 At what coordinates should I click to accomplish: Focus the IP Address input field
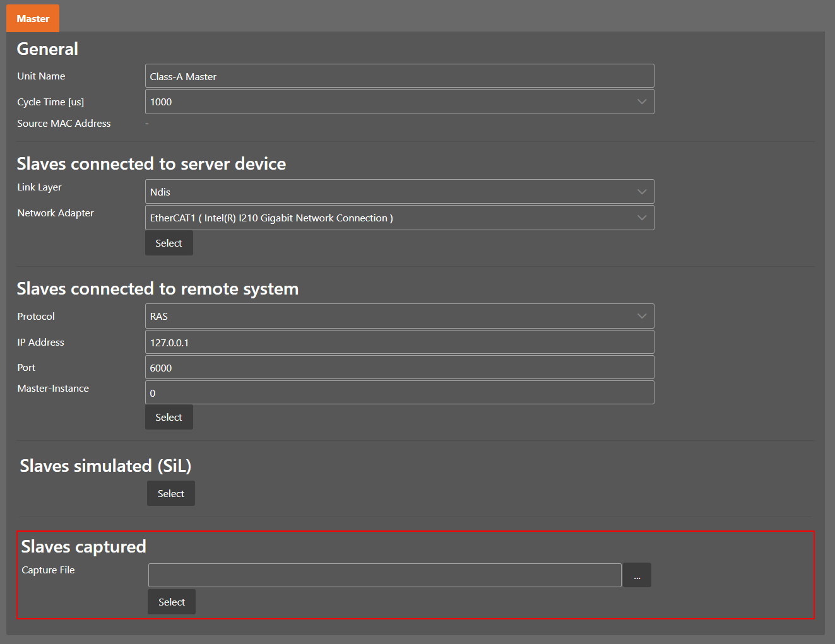tap(399, 342)
